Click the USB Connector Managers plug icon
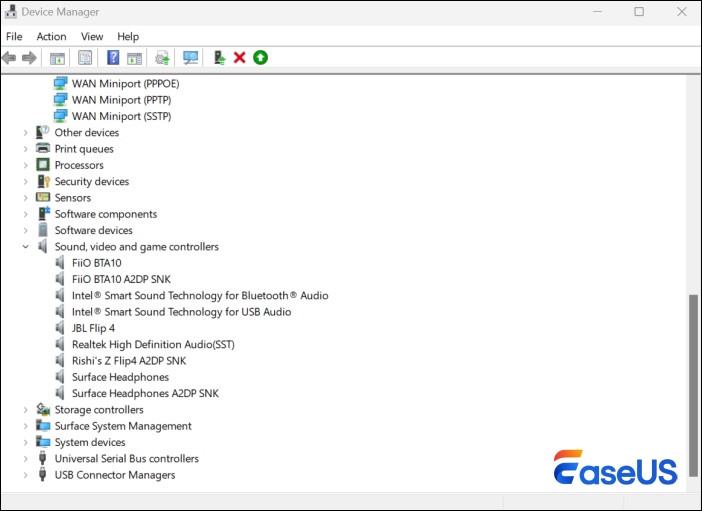Viewport: 702px width, 511px height. pos(43,474)
